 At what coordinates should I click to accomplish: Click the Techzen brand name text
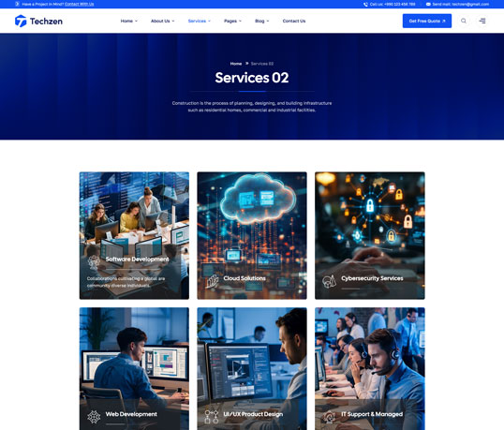point(46,22)
